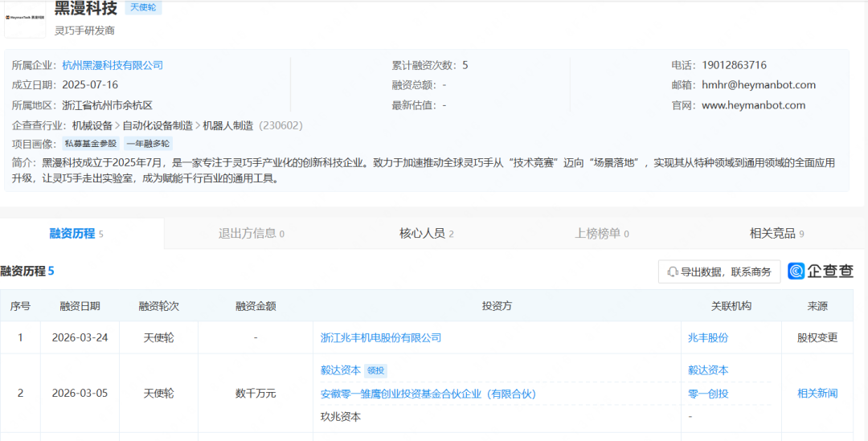Open 杭州黑漫科技有限公司 company link
Viewport: 868px width, 441px height.
[x=113, y=65]
